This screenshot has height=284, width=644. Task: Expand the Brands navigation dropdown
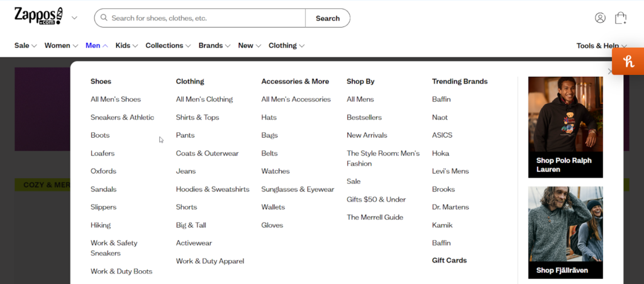point(214,45)
